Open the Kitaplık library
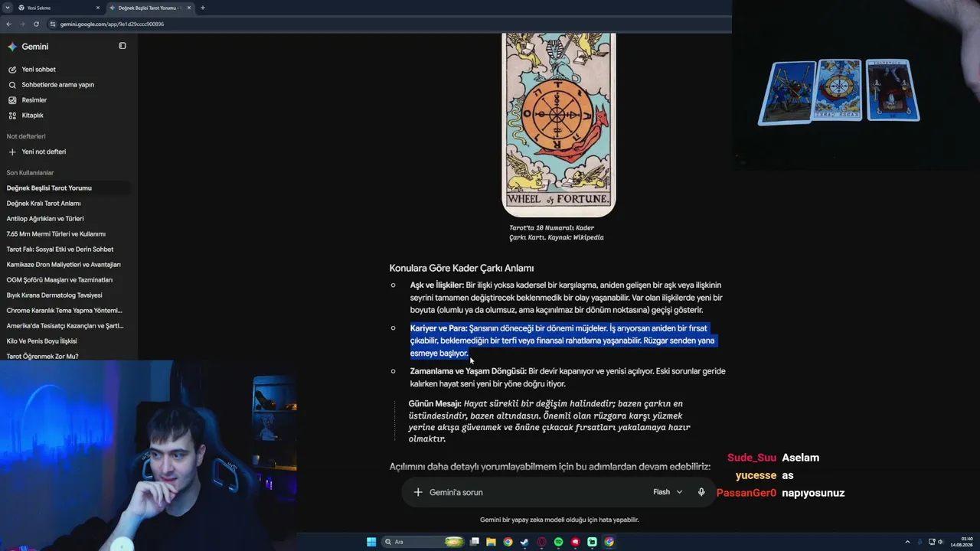980x551 pixels. click(25, 116)
